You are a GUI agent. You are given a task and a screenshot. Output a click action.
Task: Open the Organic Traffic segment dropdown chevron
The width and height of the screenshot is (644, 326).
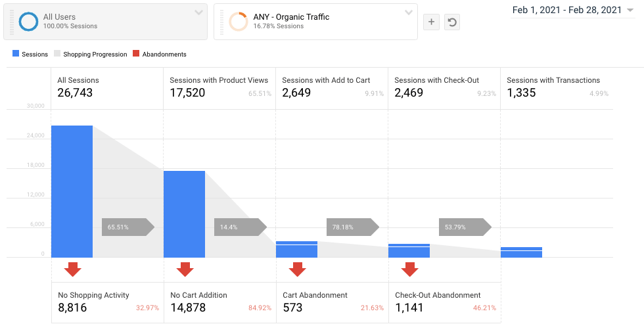409,12
